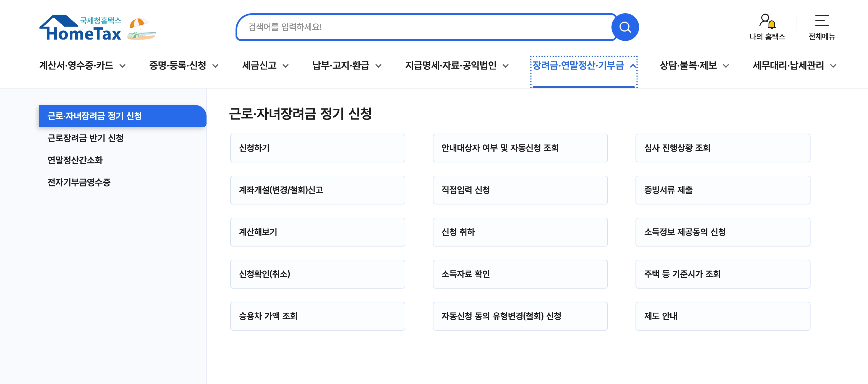The height and width of the screenshot is (384, 868).
Task: Select 근로장려금 반기 신청 sidebar item
Action: tap(86, 138)
